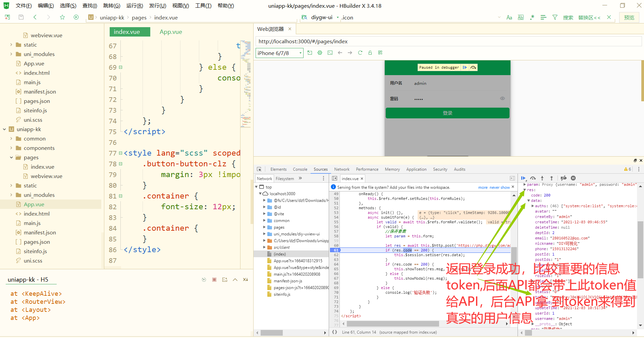Viewport: 644px width, 338px height.
Task: Click the 预览 preview button
Action: (x=629, y=17)
